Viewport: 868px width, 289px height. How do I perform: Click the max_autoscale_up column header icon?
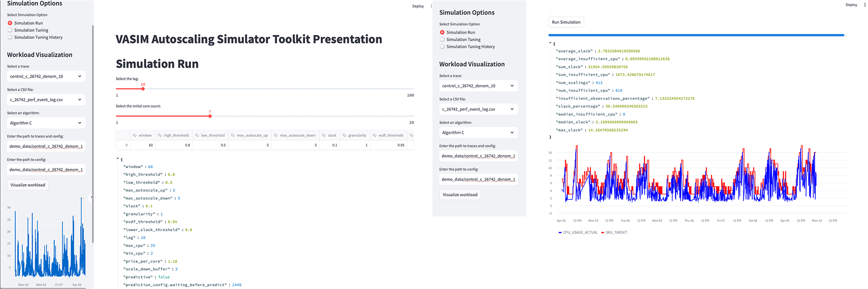pos(233,135)
